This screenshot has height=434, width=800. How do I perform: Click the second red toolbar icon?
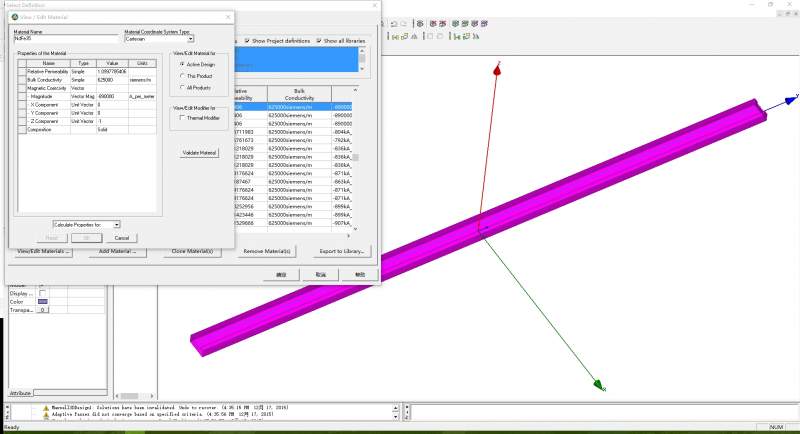click(442, 23)
